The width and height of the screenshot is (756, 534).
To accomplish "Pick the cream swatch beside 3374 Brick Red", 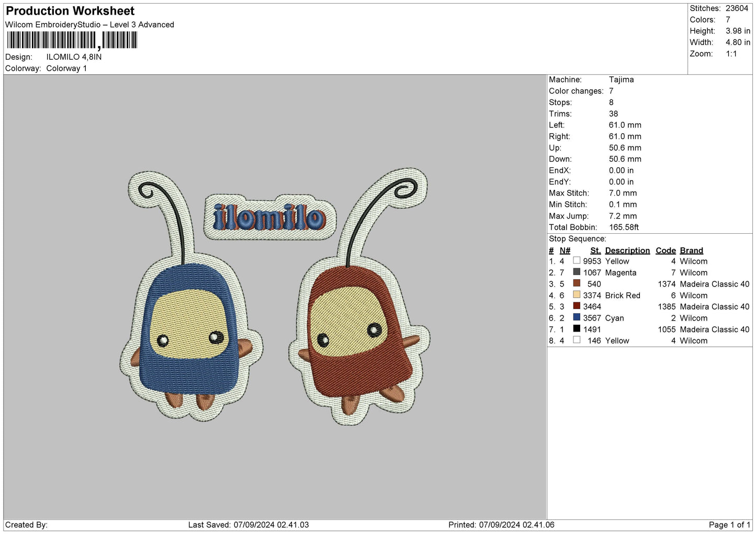I will [x=577, y=294].
